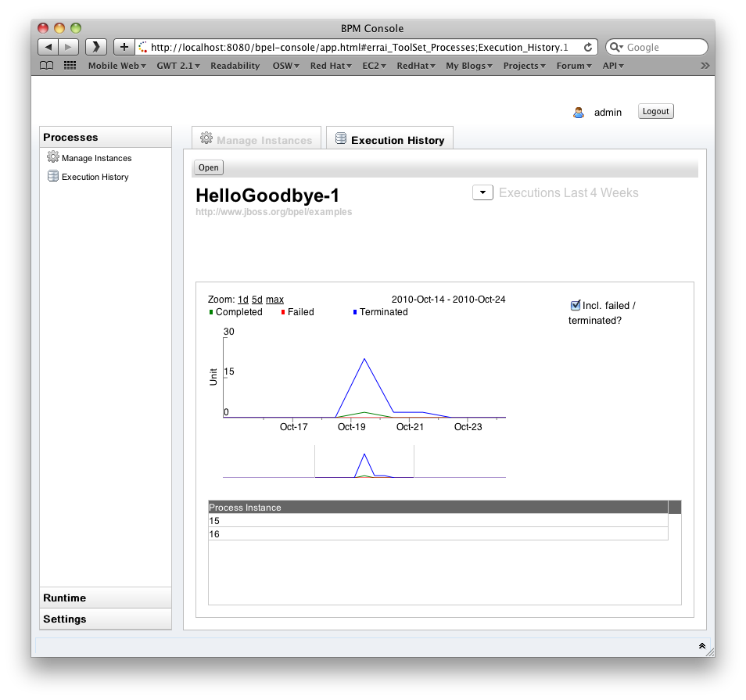
Task: Expand the Runtime section in sidebar
Action: [x=106, y=598]
